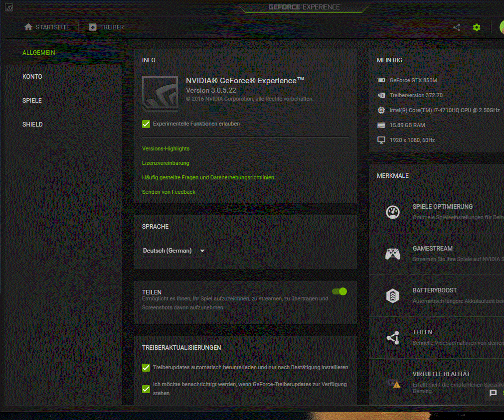Click 'GeForce GTX 850M' text
The image size is (504, 420).
(x=413, y=80)
